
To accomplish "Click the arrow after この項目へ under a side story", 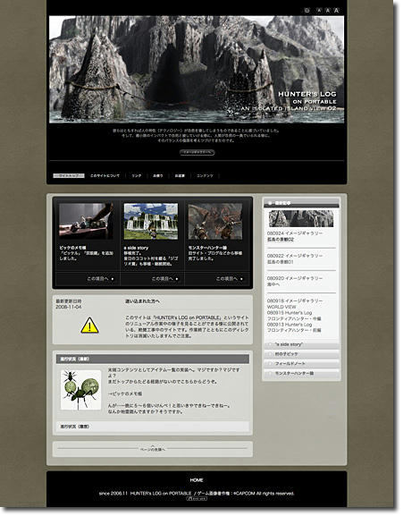I will click(177, 279).
